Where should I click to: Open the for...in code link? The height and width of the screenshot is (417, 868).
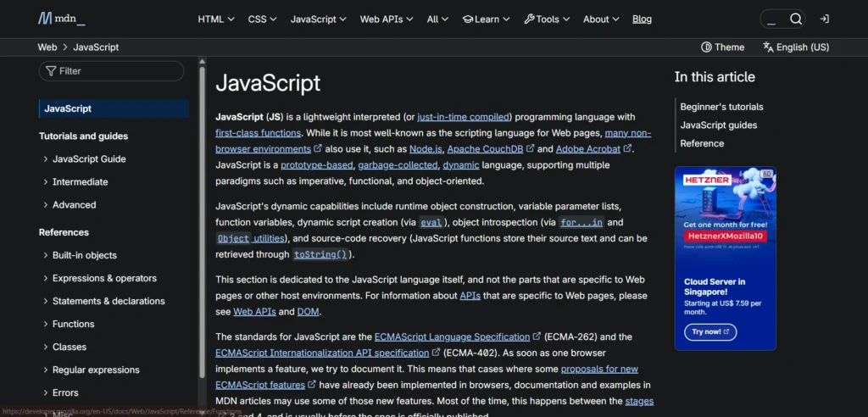(x=581, y=223)
